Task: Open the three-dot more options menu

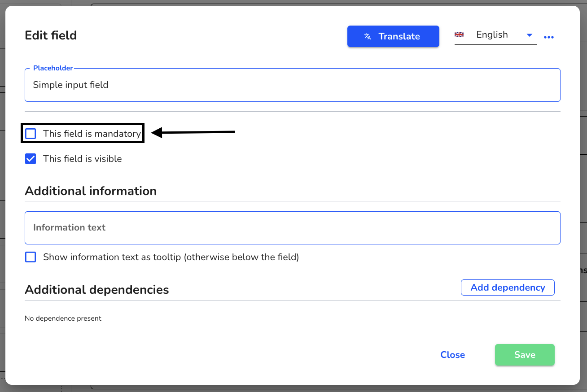Action: point(549,37)
